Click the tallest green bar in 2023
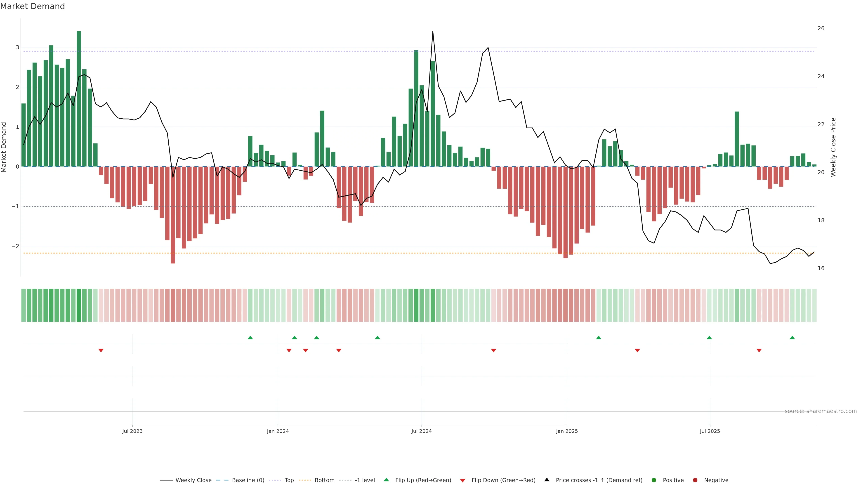The width and height of the screenshot is (868, 488). pyautogui.click(x=79, y=98)
